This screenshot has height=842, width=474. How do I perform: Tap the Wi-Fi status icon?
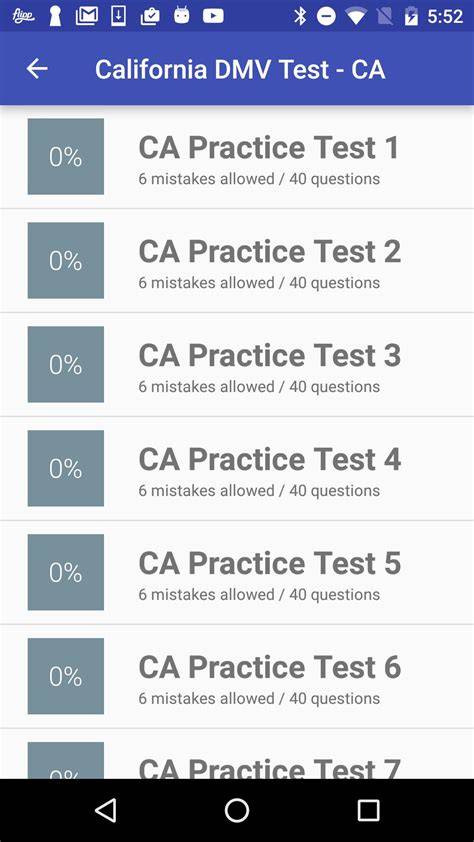pyautogui.click(x=355, y=17)
